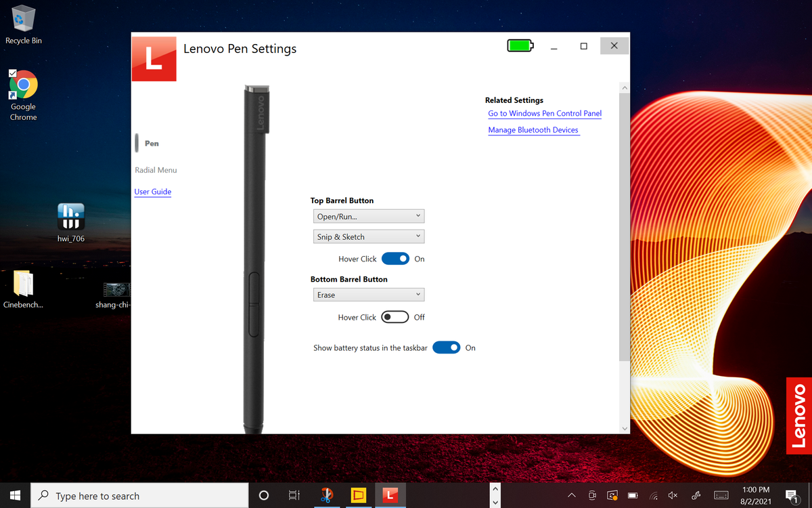Viewport: 812px width, 508px height.
Task: Click the green battery level indicator
Action: [x=520, y=46]
